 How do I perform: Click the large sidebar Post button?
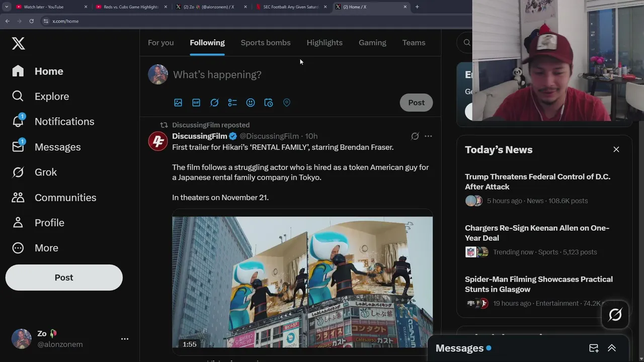pos(64,278)
